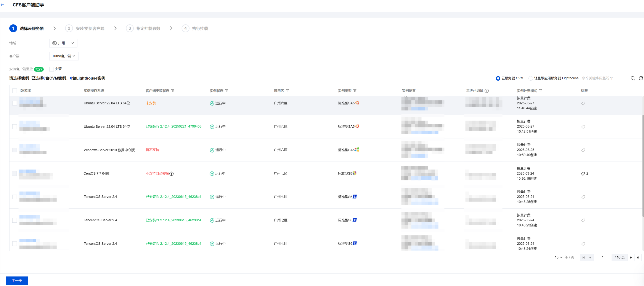Open the Turbo客户端 client dropdown
The image size is (644, 286).
[x=64, y=56]
